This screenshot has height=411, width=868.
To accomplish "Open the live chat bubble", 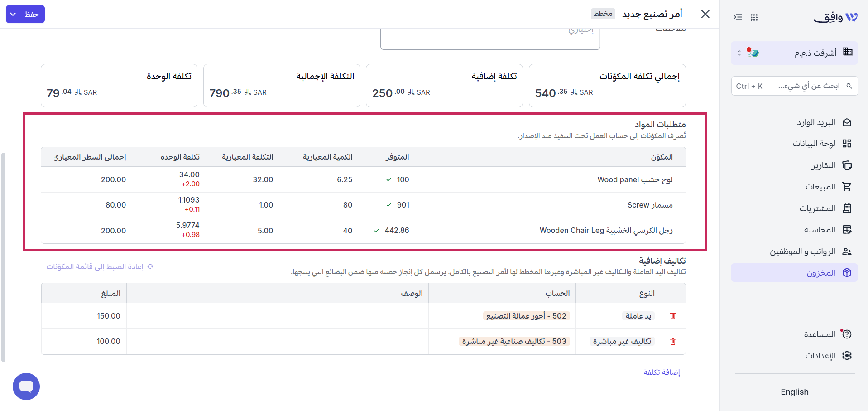I will [26, 387].
